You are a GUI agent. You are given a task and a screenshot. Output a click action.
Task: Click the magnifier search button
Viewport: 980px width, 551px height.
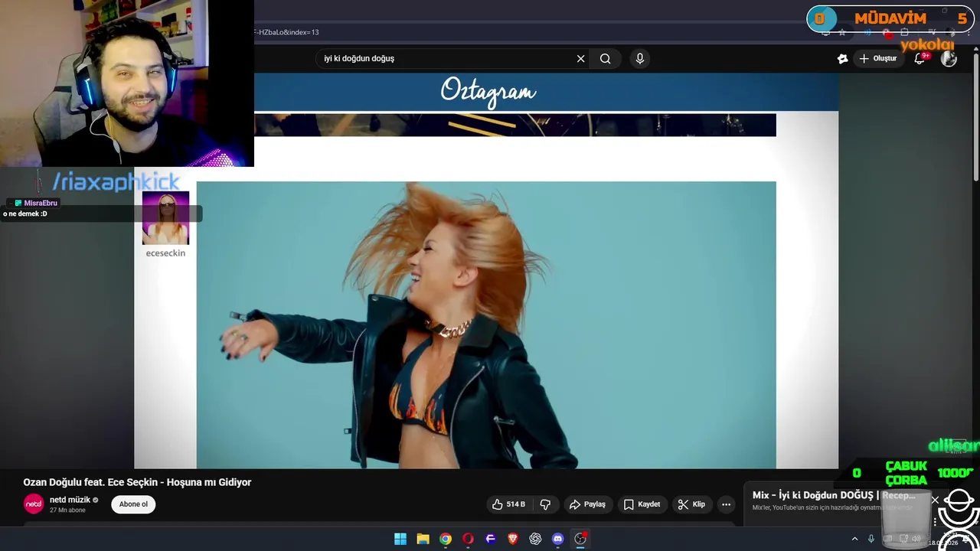point(606,59)
